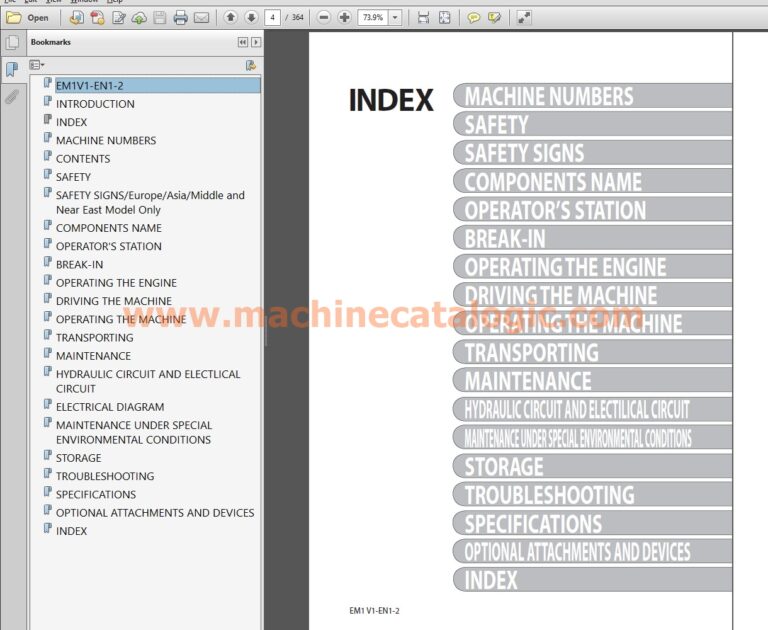Click the SAFETY SIGNS tab on the index page
This screenshot has height=630, width=768.
pyautogui.click(x=592, y=153)
